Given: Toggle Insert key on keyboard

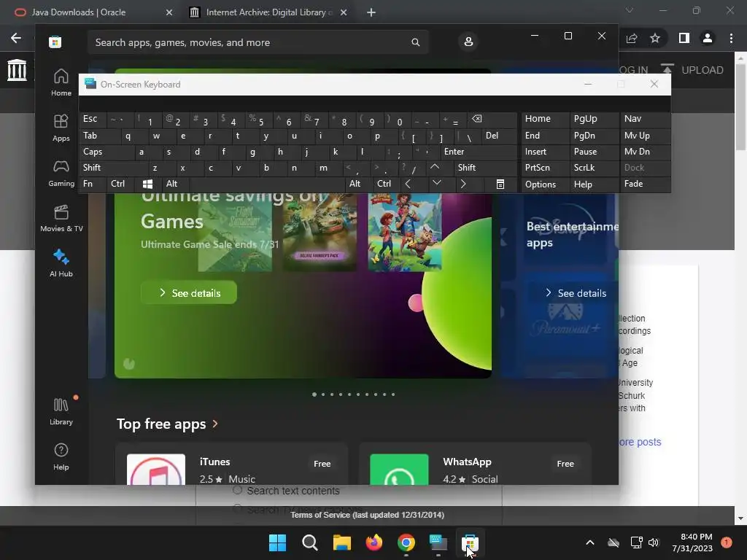Looking at the screenshot, I should point(544,152).
